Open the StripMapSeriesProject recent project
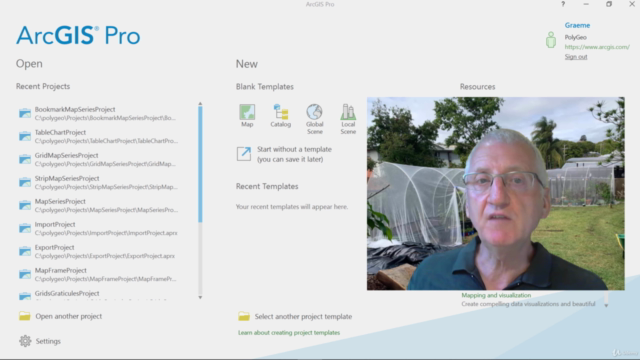Image resolution: width=640 pixels, height=360 pixels. tap(107, 182)
